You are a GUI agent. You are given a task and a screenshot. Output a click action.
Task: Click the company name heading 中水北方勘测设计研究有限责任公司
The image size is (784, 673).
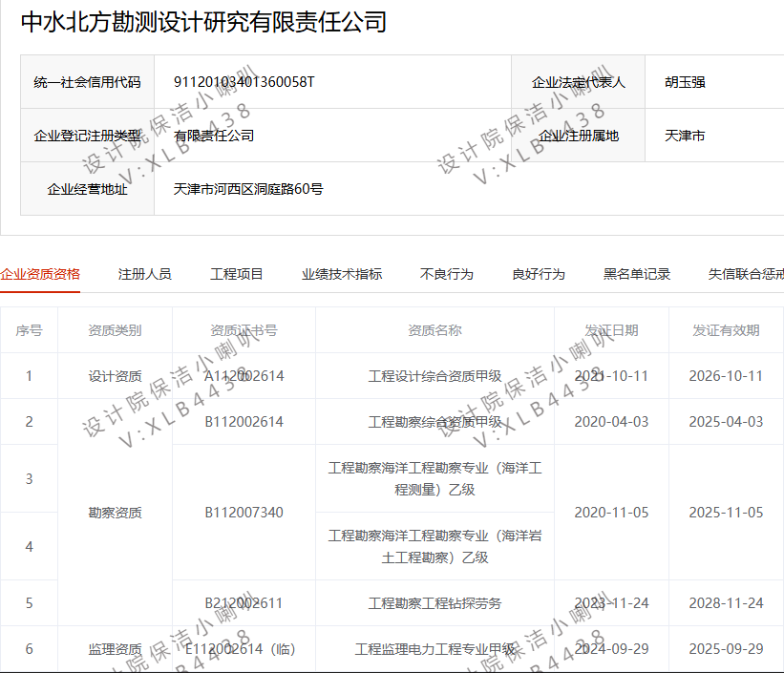(x=203, y=22)
